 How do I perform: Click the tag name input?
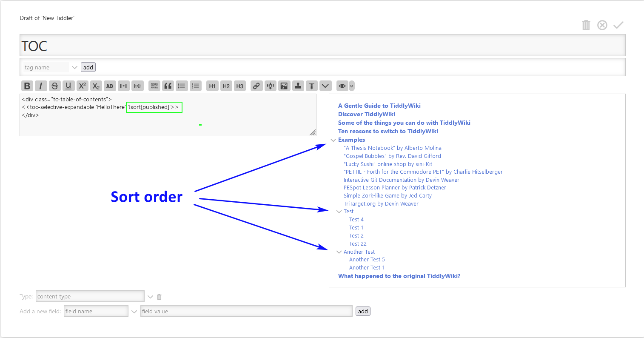click(x=46, y=67)
